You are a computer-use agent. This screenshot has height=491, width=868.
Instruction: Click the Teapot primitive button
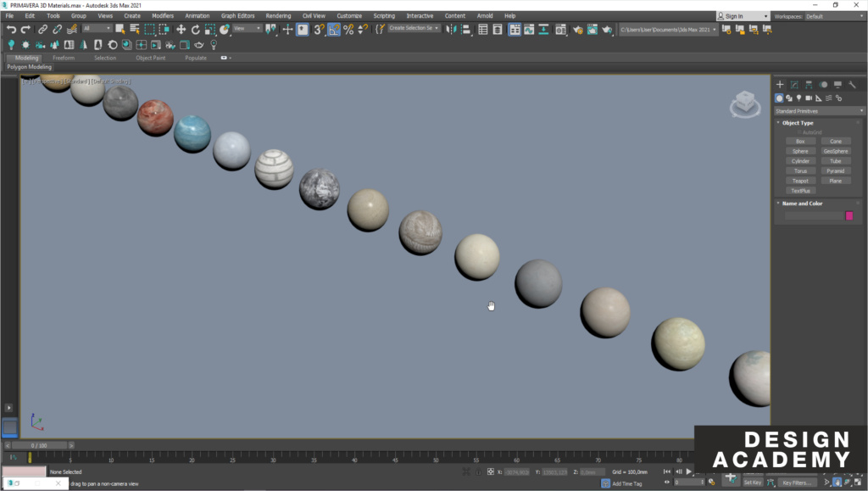(x=800, y=181)
